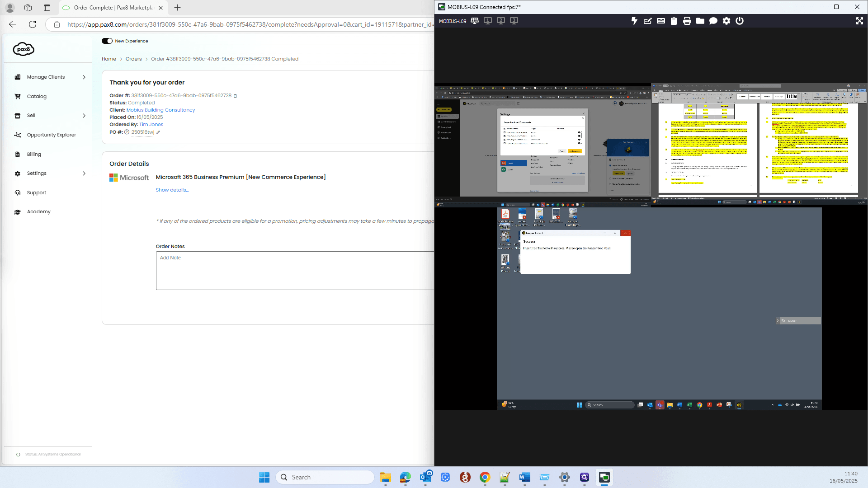Select the Order Complete Pax8 Marketplace tab
868x488 pixels.
(x=113, y=8)
